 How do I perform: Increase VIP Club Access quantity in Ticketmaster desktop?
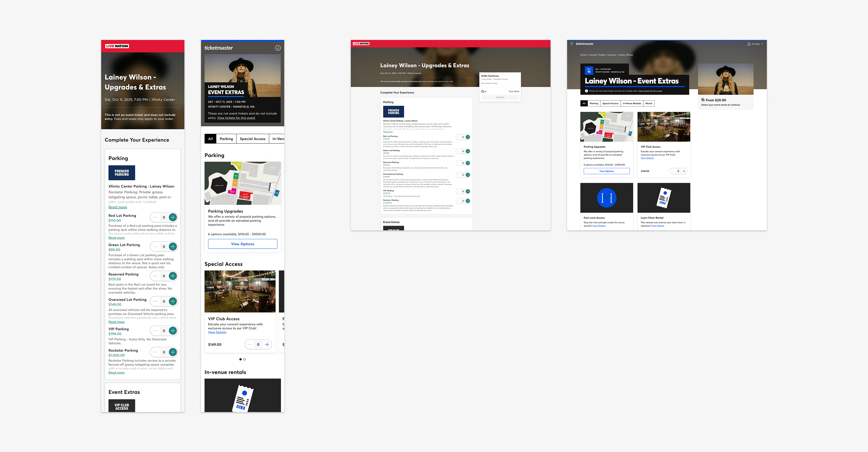click(x=684, y=171)
